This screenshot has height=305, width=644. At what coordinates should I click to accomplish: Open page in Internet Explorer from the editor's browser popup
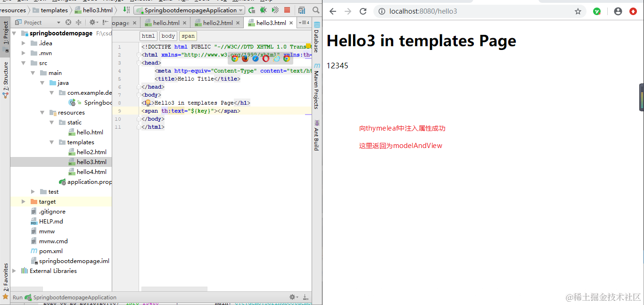(x=276, y=58)
